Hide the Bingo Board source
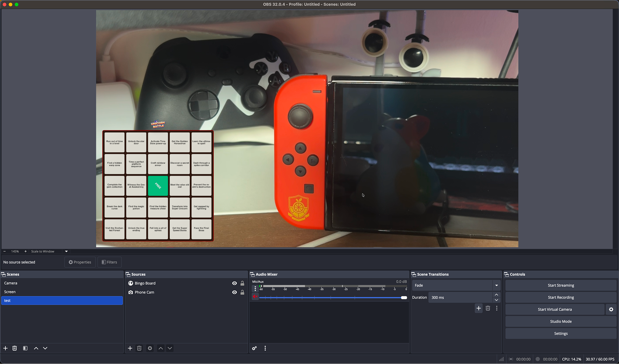 (234, 283)
